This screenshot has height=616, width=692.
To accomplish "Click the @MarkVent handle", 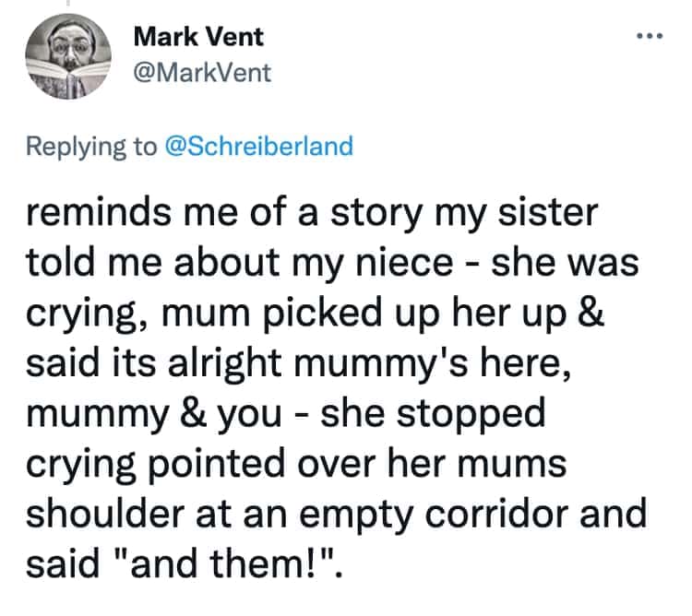I will pyautogui.click(x=203, y=74).
